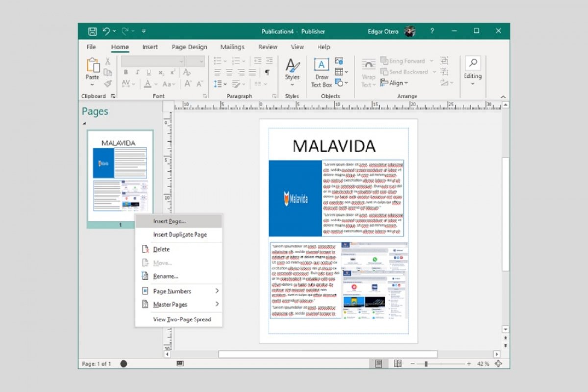588x392 pixels.
Task: Center text in Paragraph group
Action: tap(229, 73)
